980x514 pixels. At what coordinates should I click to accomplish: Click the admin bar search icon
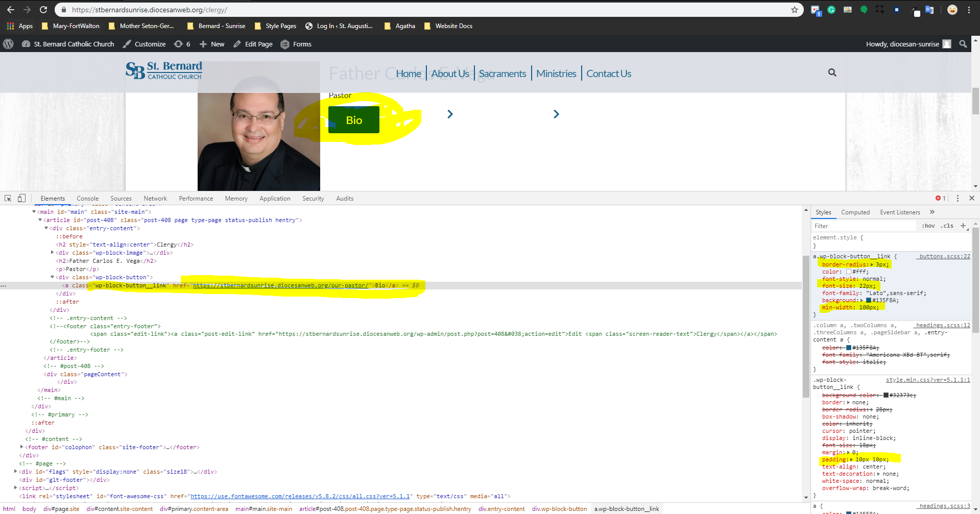click(963, 44)
